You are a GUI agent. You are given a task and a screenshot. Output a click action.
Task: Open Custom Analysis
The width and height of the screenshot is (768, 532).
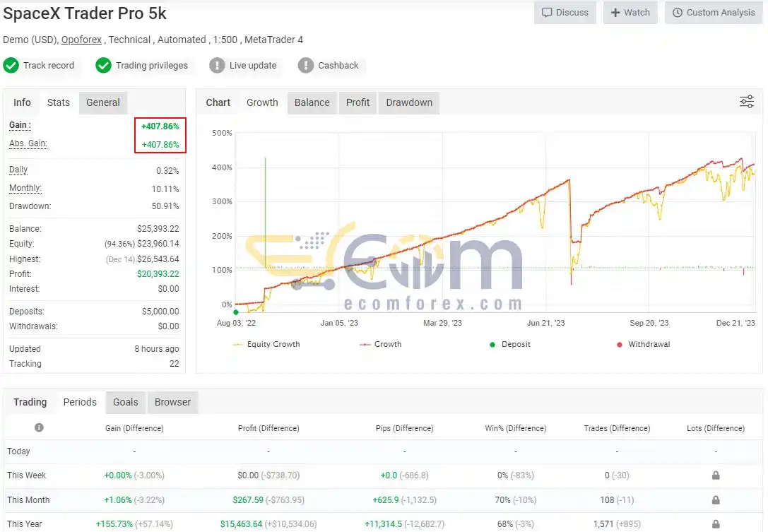coord(714,12)
